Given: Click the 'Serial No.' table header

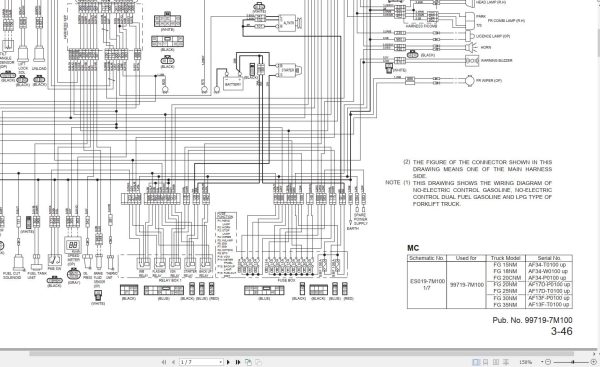Looking at the screenshot, I should 549,258.
